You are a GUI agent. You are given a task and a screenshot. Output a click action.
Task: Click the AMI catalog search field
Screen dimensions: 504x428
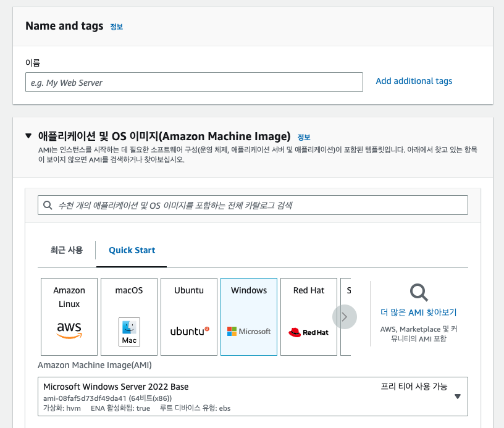[x=253, y=205]
